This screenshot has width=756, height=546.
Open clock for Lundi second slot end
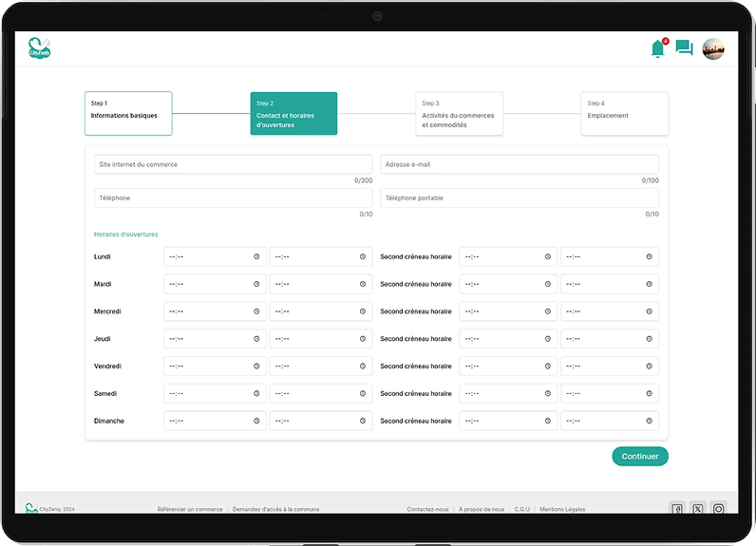point(650,256)
